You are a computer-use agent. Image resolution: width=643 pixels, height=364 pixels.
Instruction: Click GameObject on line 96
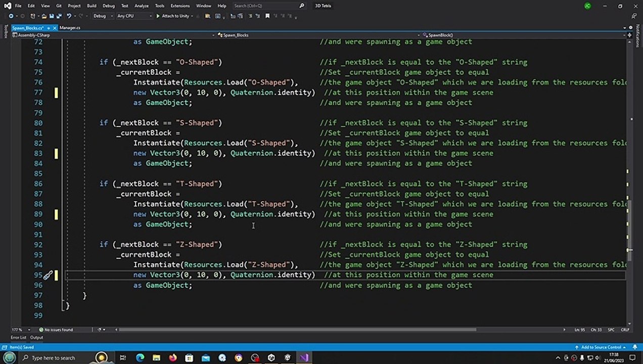167,285
